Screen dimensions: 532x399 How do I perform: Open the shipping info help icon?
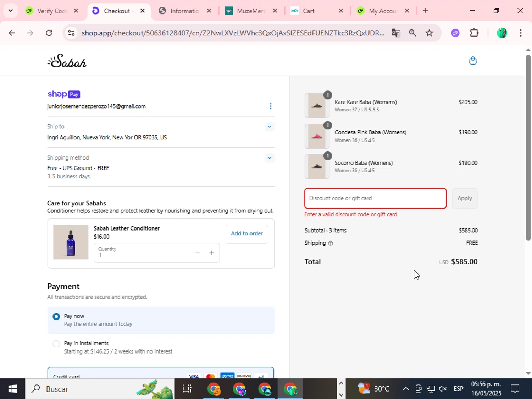click(331, 243)
